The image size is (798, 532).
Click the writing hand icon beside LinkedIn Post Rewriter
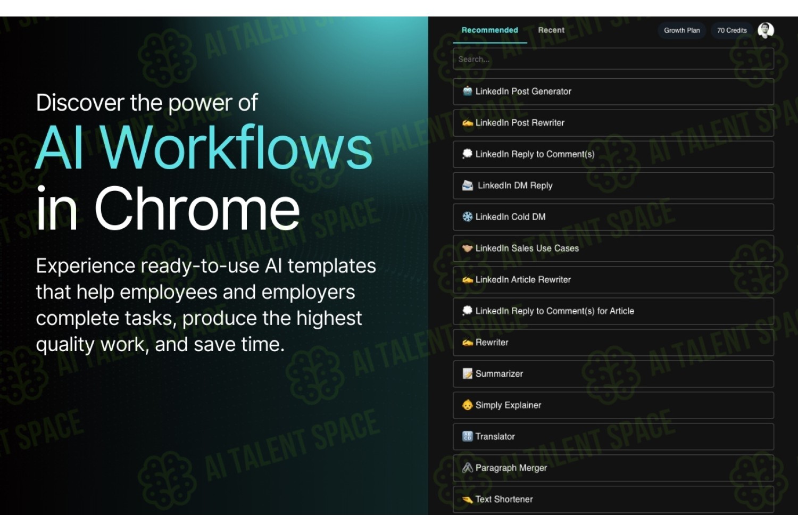point(467,123)
